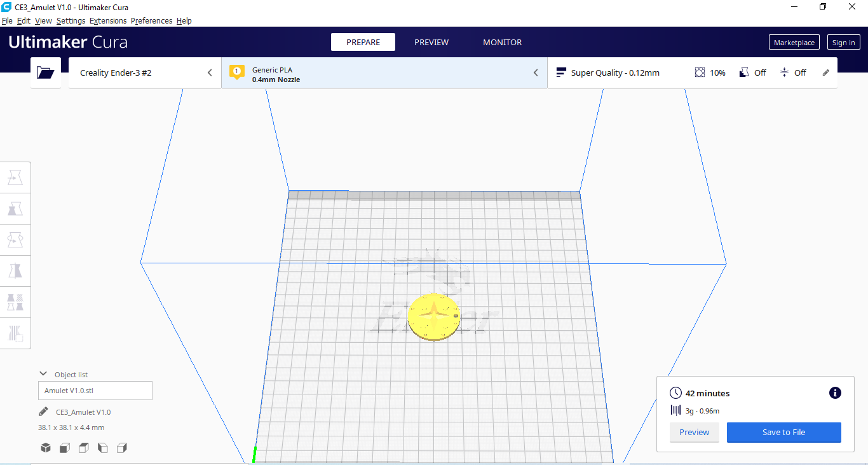Open file with the folder icon
The width and height of the screenshot is (868, 465).
pos(46,73)
